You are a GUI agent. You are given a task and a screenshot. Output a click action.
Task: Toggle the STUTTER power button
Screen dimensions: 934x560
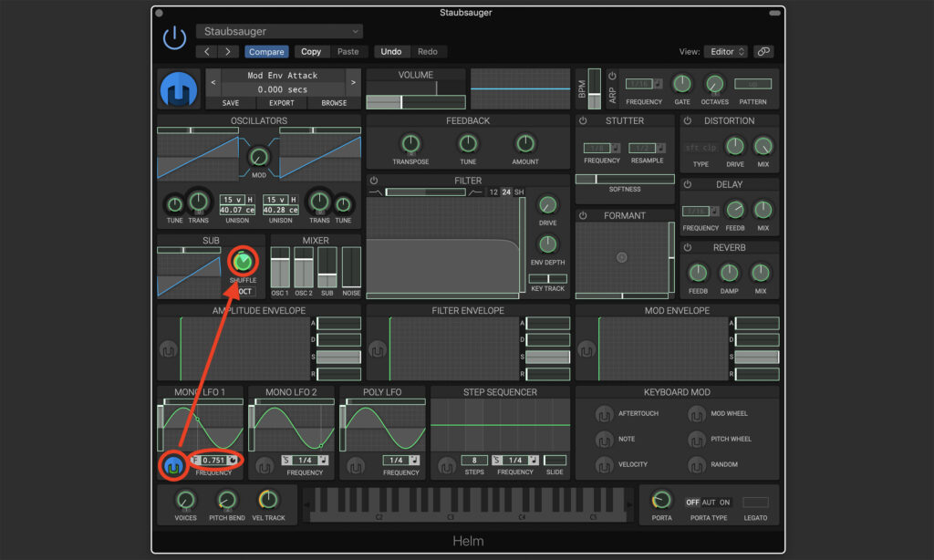[584, 121]
